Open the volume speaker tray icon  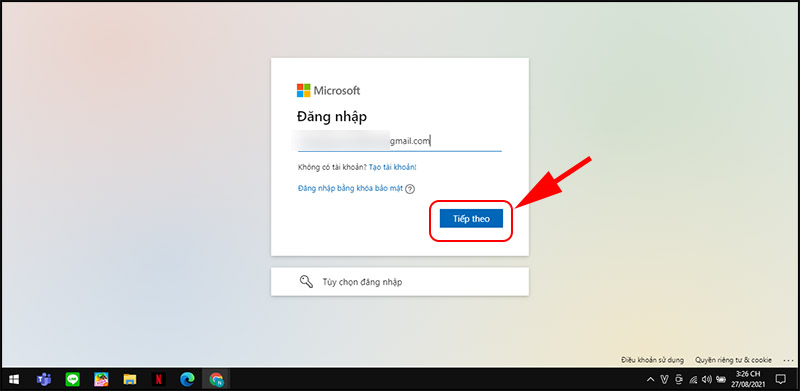[x=707, y=379]
